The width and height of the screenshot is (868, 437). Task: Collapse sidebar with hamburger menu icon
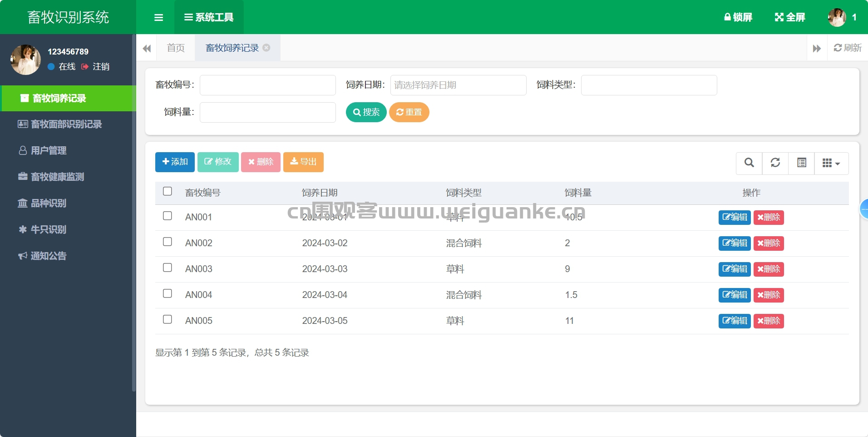(x=158, y=17)
